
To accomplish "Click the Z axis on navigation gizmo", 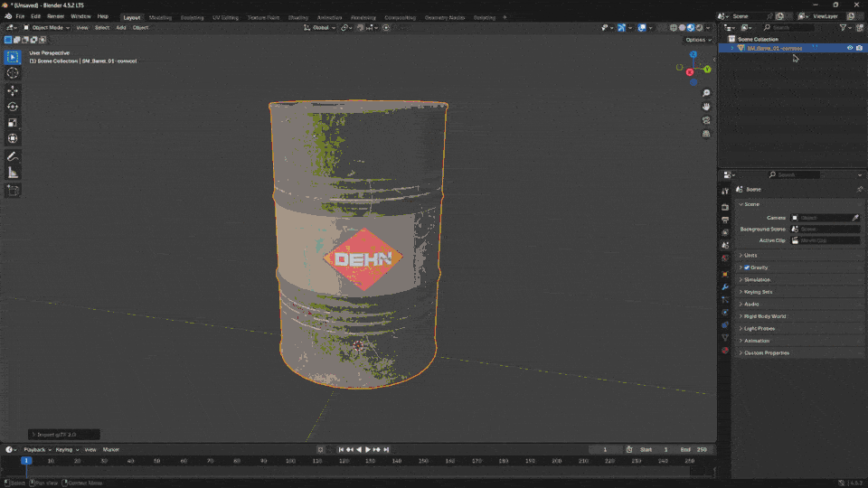I will (x=693, y=55).
